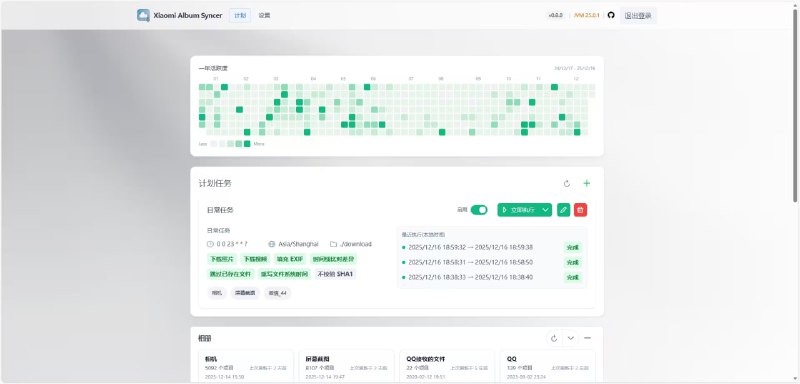
Task: Click the JVM 25.0.1 badge
Action: [587, 15]
